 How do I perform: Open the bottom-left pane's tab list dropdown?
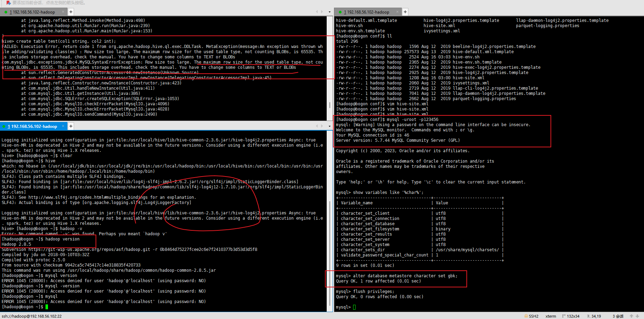click(x=329, y=126)
